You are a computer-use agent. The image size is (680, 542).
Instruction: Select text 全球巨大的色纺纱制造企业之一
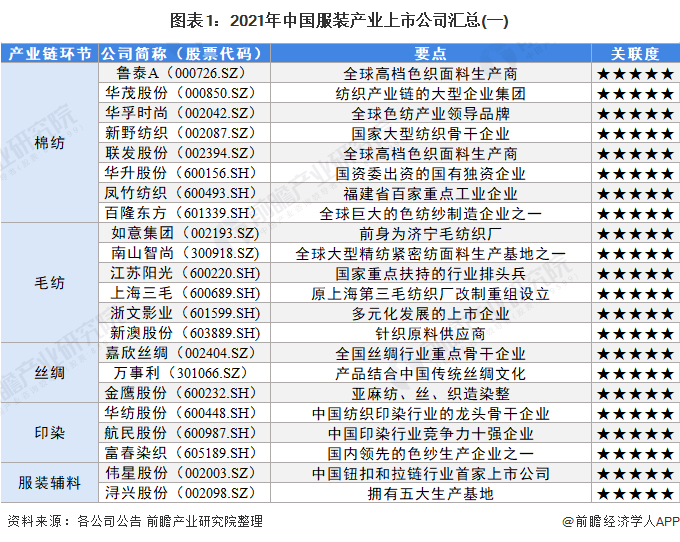431,213
